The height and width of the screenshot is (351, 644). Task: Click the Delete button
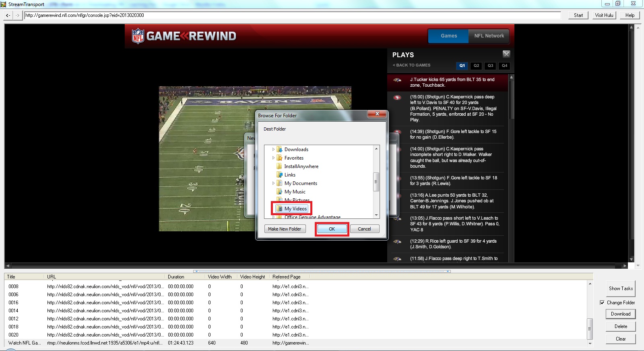coord(621,326)
